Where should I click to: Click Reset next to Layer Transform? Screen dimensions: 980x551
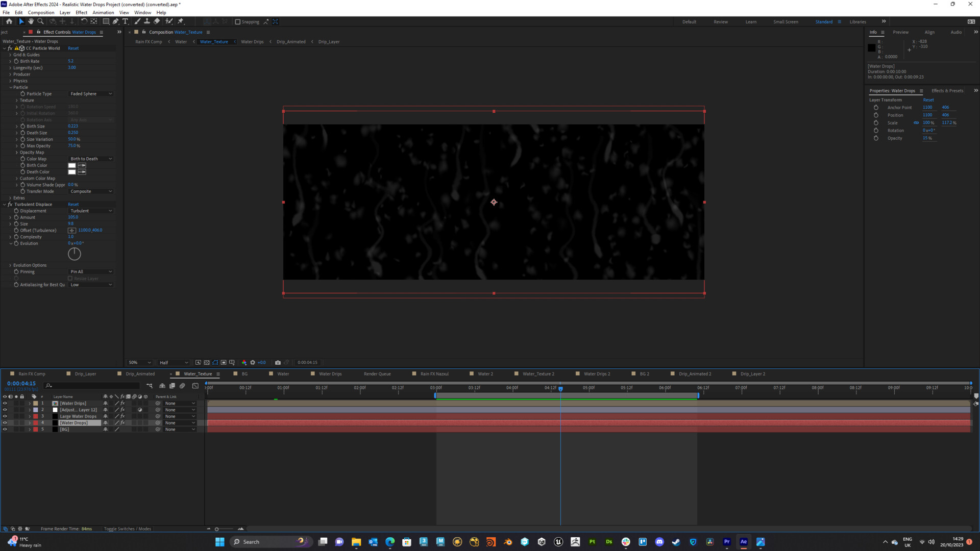click(928, 99)
